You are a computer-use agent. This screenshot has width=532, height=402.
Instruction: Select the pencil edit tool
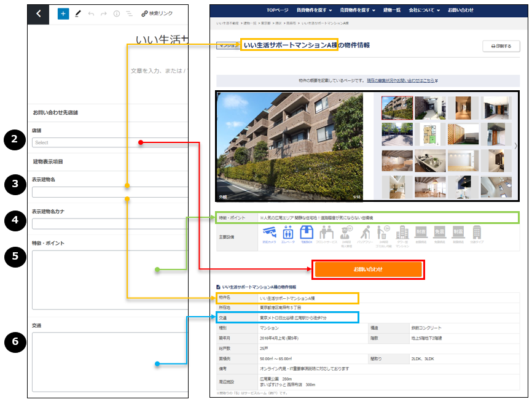point(78,14)
